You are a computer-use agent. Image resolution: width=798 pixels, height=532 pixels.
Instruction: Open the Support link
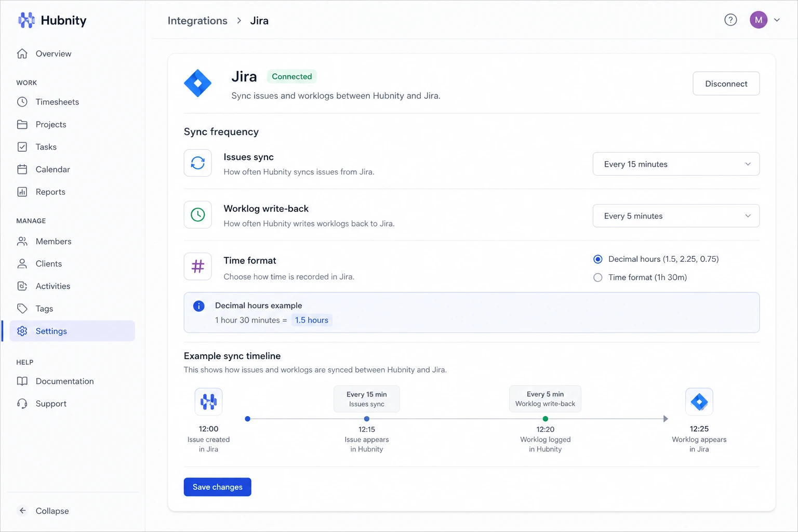(x=72, y=404)
